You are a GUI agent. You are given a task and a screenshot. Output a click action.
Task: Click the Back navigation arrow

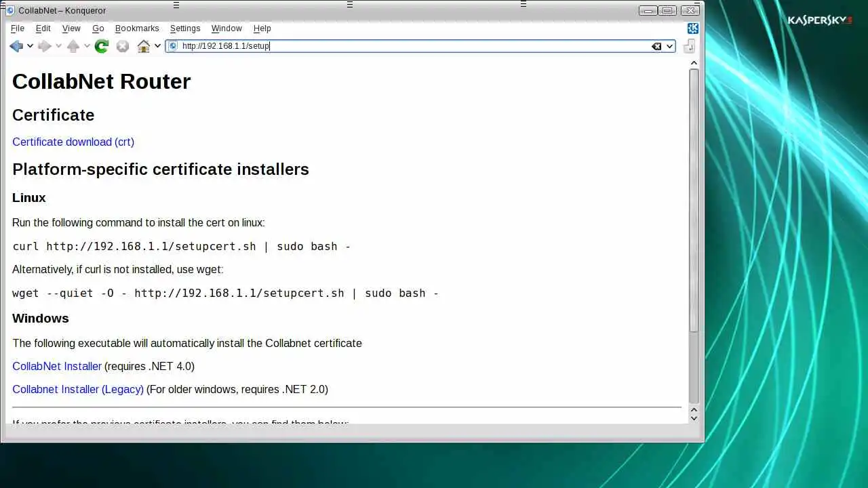pyautogui.click(x=16, y=46)
